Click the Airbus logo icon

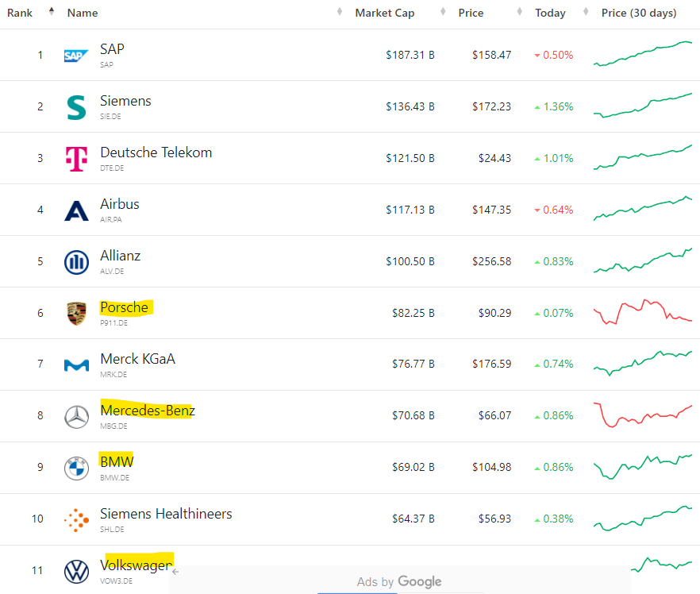tap(76, 210)
